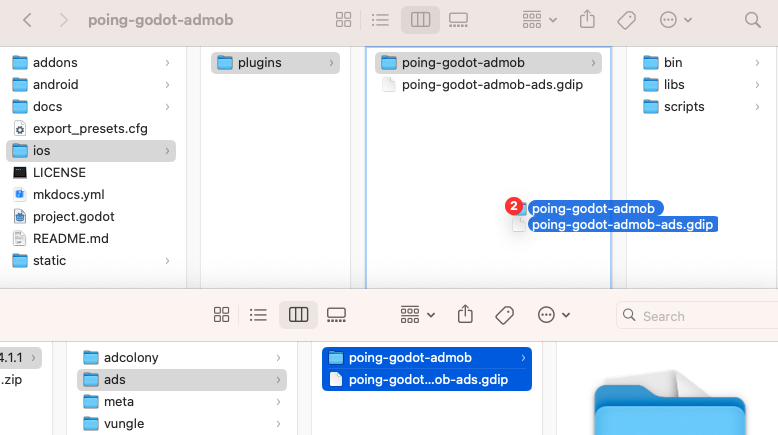Viewport: 778px width, 435px height.
Task: Switch bottom Finder window to list view
Action: [258, 315]
